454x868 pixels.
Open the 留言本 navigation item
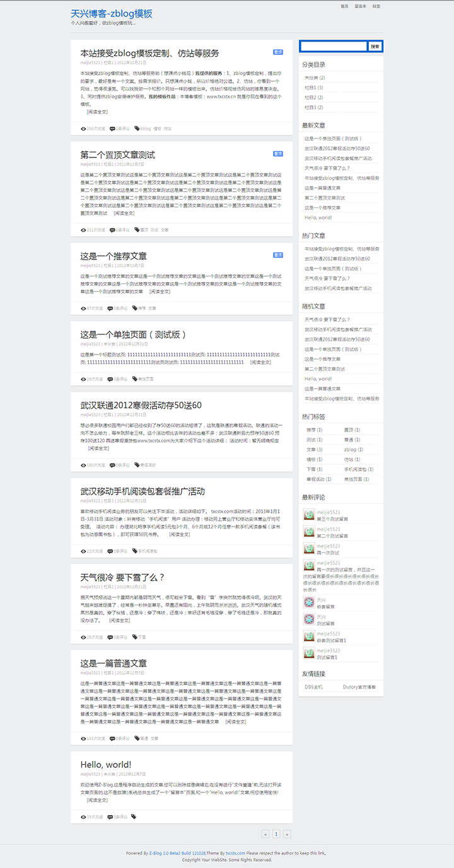coord(361,6)
